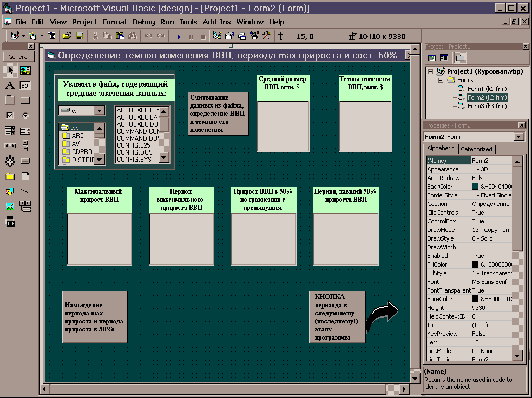Screen dimensions: 532x398
Task: Select the Label tool in the toolbox
Action: pyautogui.click(x=10, y=85)
